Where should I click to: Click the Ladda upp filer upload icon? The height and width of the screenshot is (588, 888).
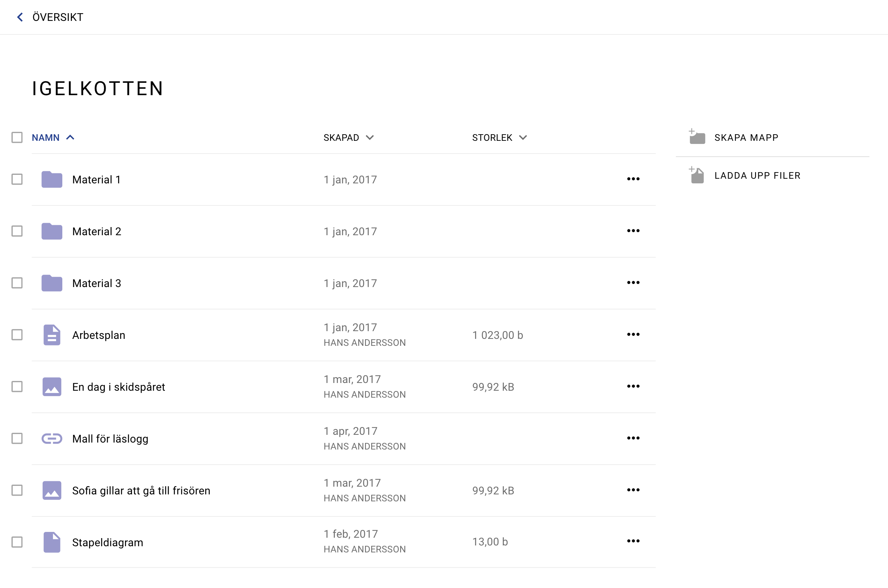coord(697,176)
